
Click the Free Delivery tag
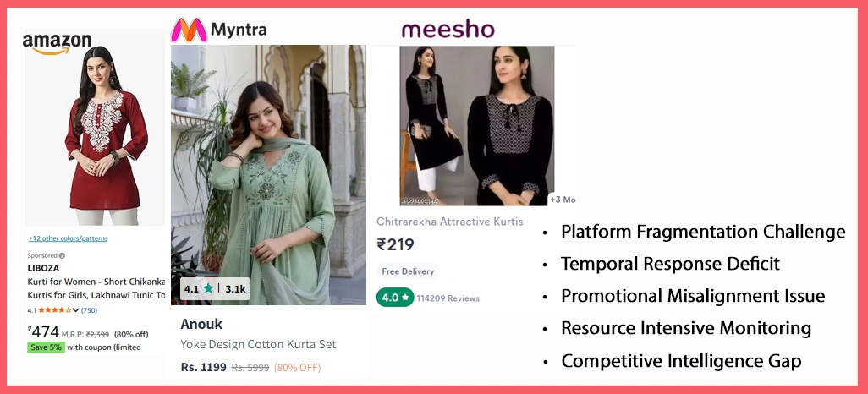(x=408, y=271)
